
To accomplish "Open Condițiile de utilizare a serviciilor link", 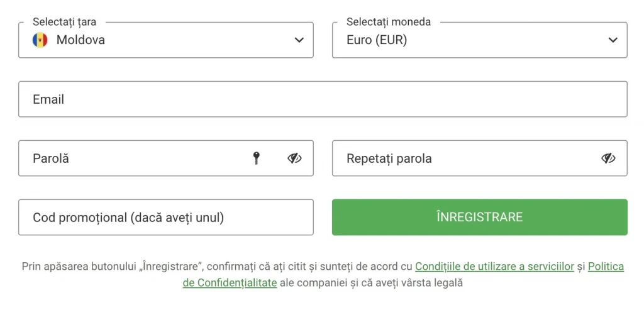I will 494,267.
